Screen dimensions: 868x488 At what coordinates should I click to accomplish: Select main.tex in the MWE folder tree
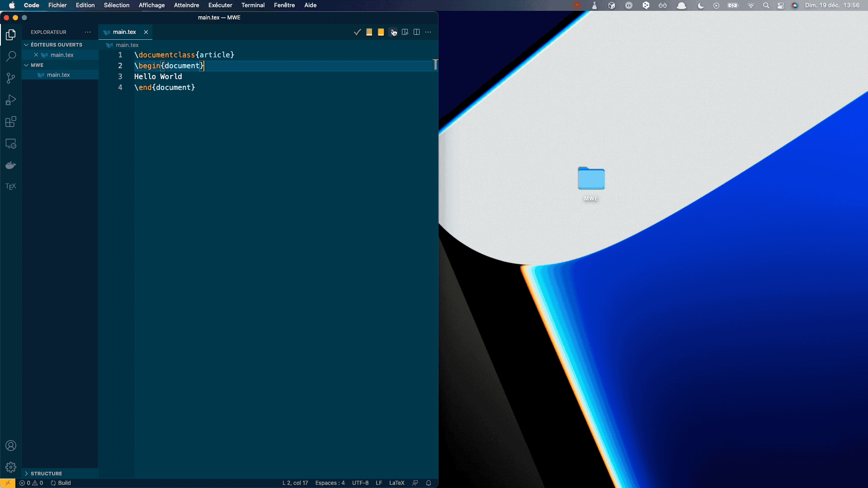click(x=58, y=75)
